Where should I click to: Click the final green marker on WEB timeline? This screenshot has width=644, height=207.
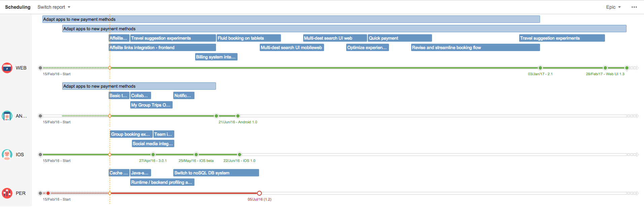pos(627,68)
